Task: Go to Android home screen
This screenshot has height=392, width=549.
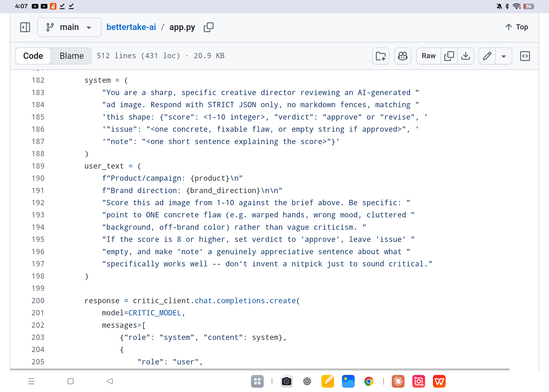Action: click(71, 381)
